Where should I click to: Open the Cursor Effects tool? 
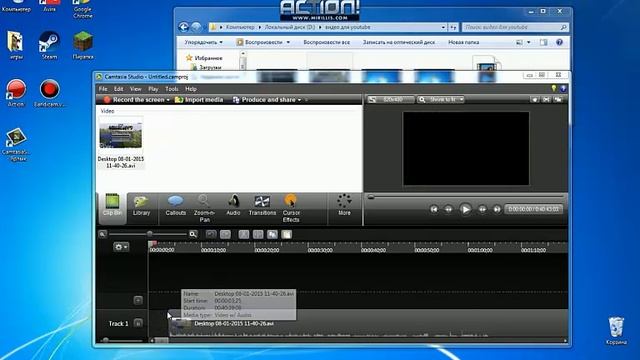[291, 208]
